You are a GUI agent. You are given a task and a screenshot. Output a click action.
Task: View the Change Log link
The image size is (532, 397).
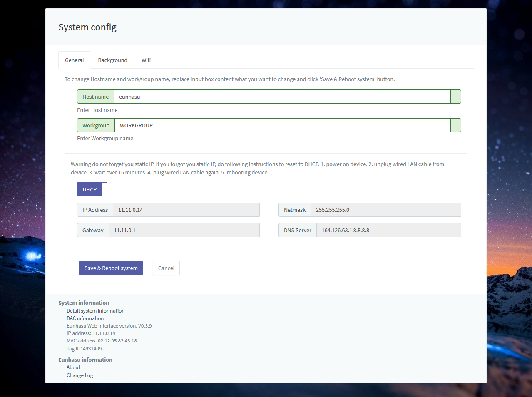click(80, 375)
